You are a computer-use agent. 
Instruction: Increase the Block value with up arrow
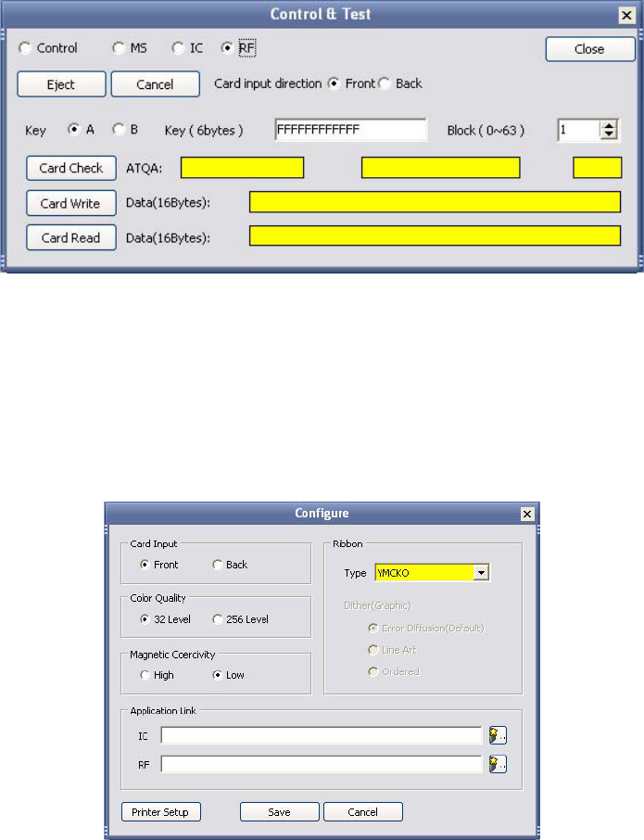point(609,125)
